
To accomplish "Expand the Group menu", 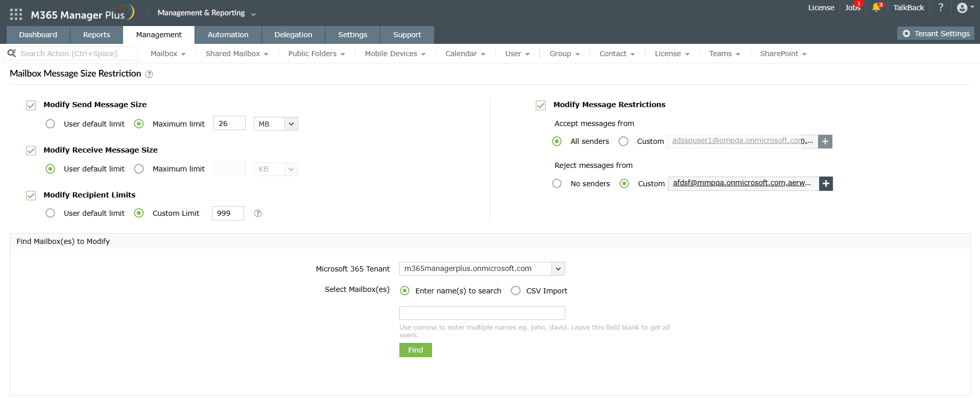I will coord(564,54).
